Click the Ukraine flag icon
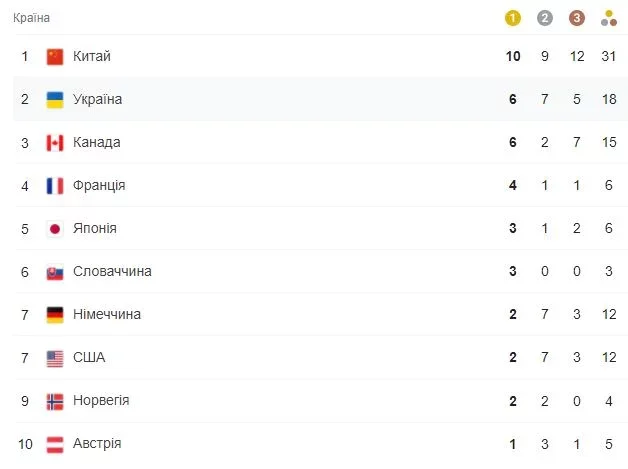 click(x=55, y=100)
